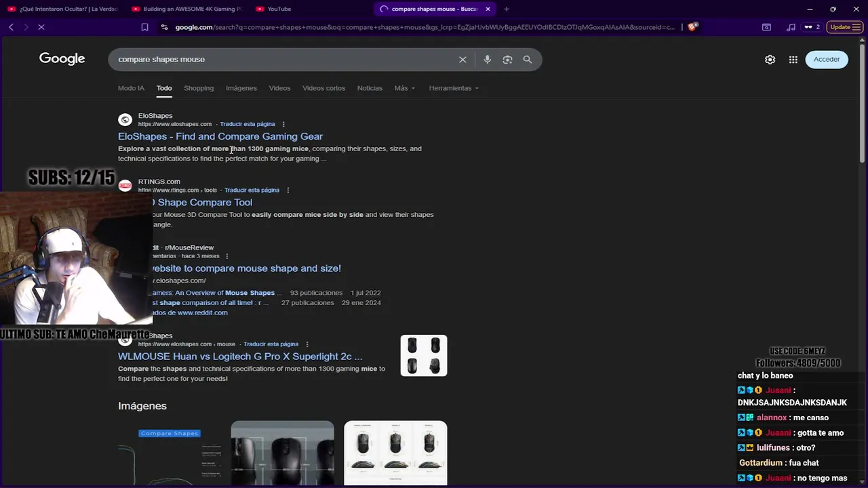This screenshot has height=488, width=868.
Task: Click Traducir esta página for RTINGS result
Action: point(252,190)
